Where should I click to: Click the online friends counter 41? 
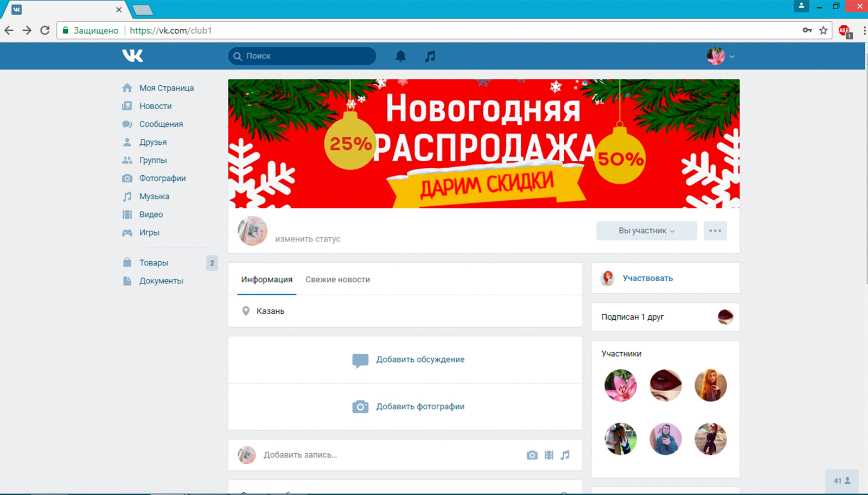[x=842, y=481]
